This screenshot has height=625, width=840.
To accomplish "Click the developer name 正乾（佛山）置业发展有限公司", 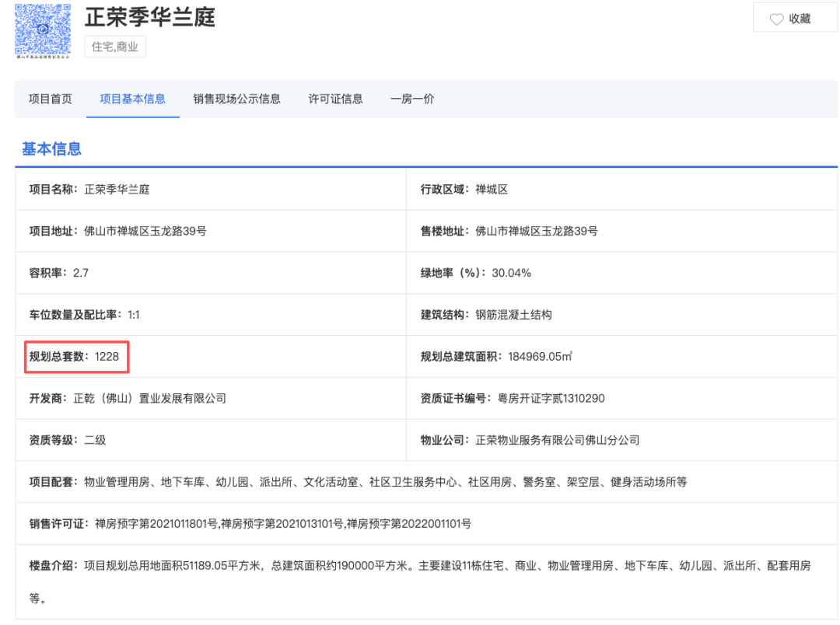I will click(x=149, y=398).
